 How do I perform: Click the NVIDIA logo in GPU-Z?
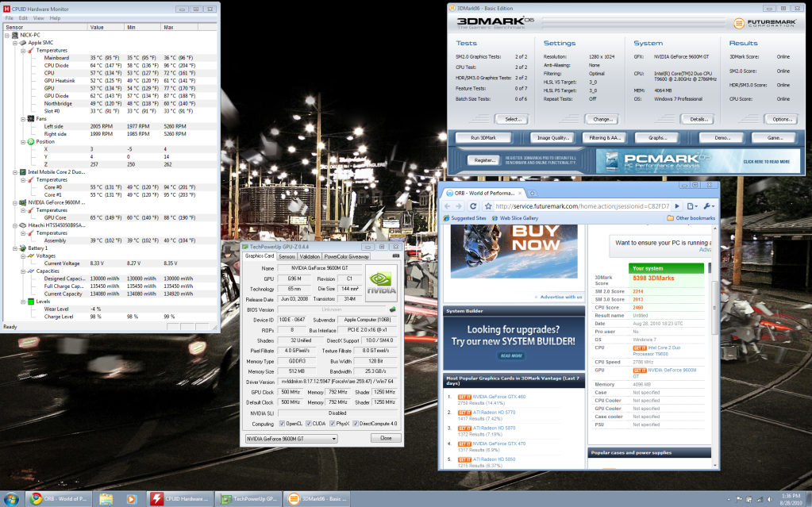point(381,283)
